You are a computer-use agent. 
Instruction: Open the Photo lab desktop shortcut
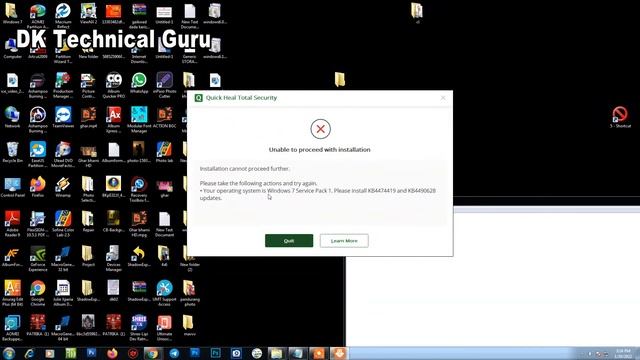click(164, 152)
